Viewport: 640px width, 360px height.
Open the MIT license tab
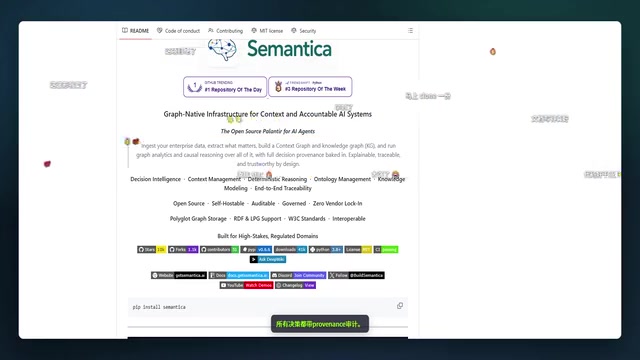267,31
